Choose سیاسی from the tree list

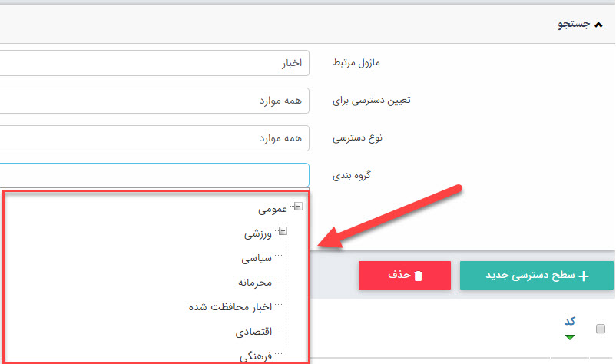coord(256,258)
